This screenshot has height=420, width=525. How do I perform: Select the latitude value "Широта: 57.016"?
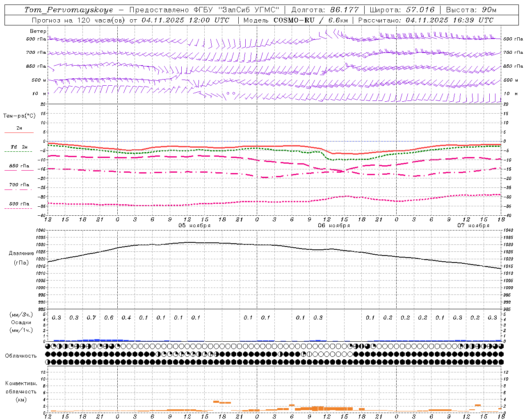pos(402,10)
